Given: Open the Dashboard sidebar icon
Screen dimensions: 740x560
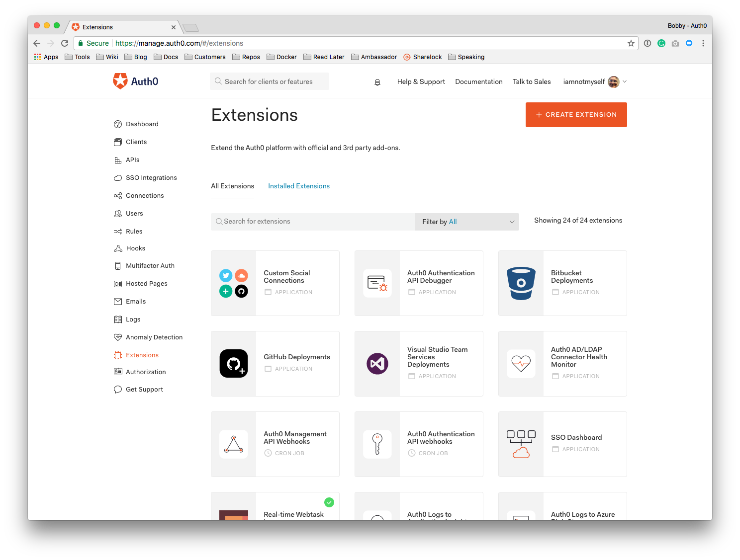Looking at the screenshot, I should point(118,124).
